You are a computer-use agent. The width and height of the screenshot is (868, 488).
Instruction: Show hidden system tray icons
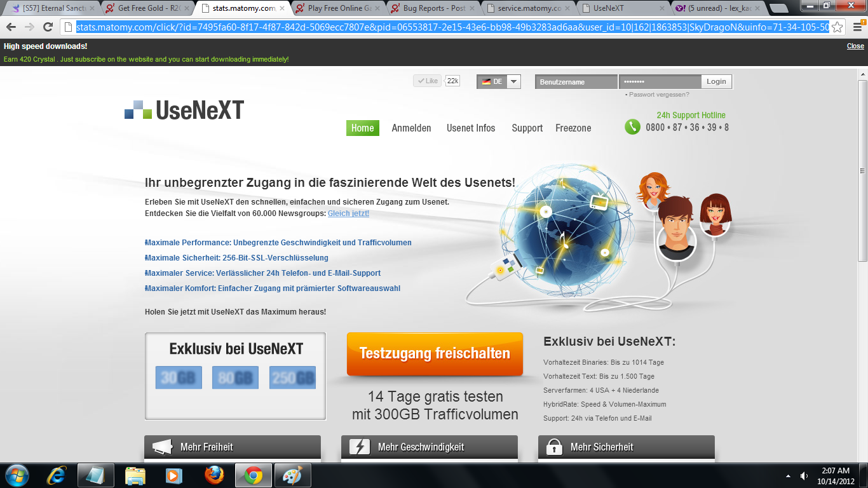(789, 476)
